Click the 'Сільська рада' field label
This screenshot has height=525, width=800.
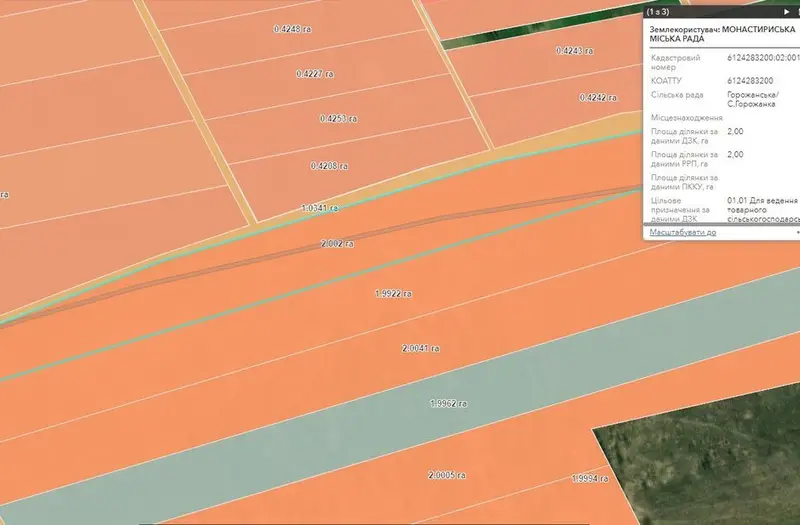[x=677, y=95]
